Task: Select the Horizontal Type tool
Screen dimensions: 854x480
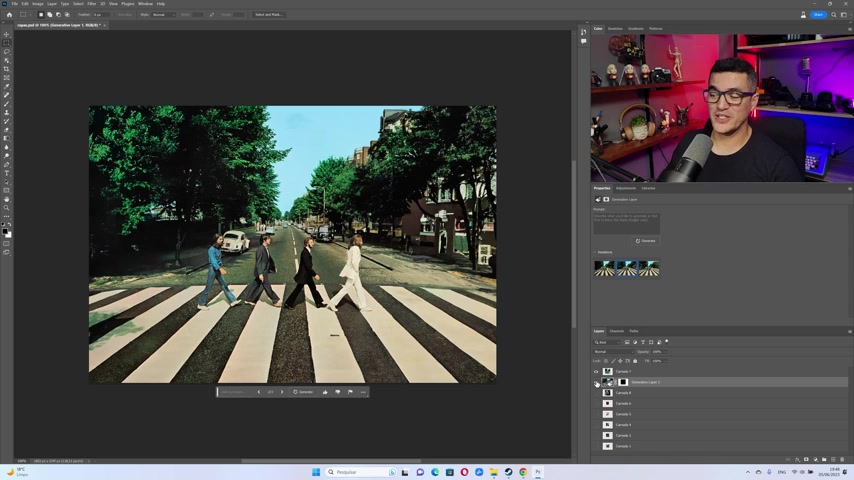Action: pyautogui.click(x=7, y=173)
